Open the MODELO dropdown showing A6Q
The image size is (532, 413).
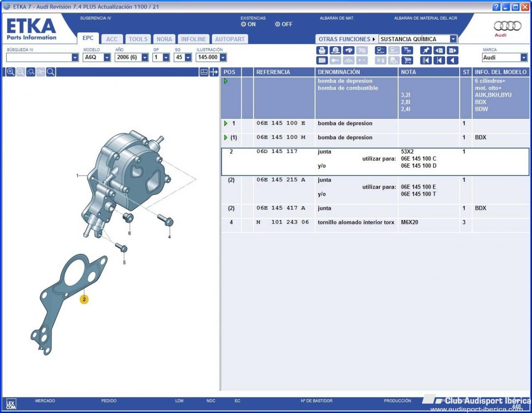click(x=107, y=58)
